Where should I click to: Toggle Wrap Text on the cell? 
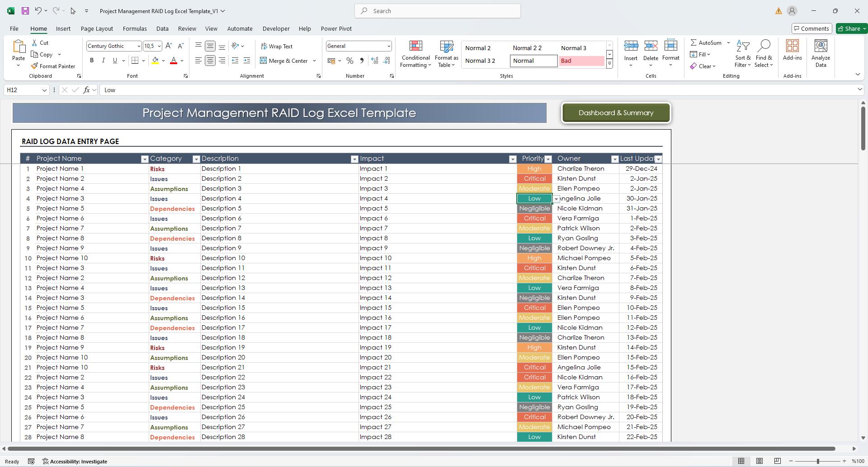(277, 46)
